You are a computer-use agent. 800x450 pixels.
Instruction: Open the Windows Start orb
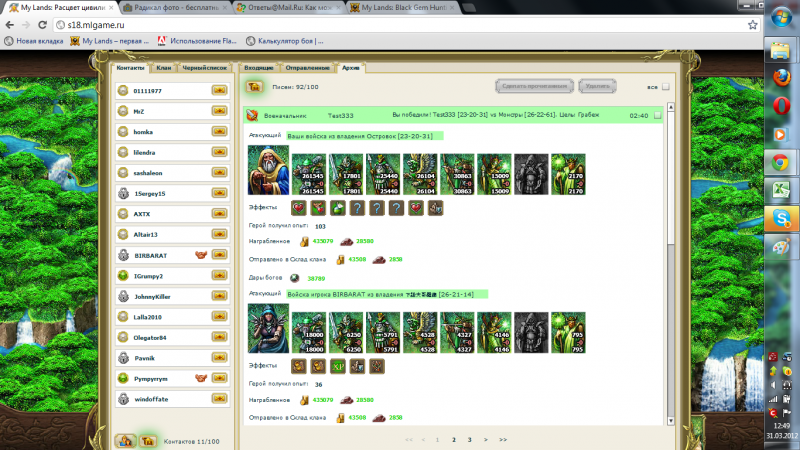tap(781, 18)
